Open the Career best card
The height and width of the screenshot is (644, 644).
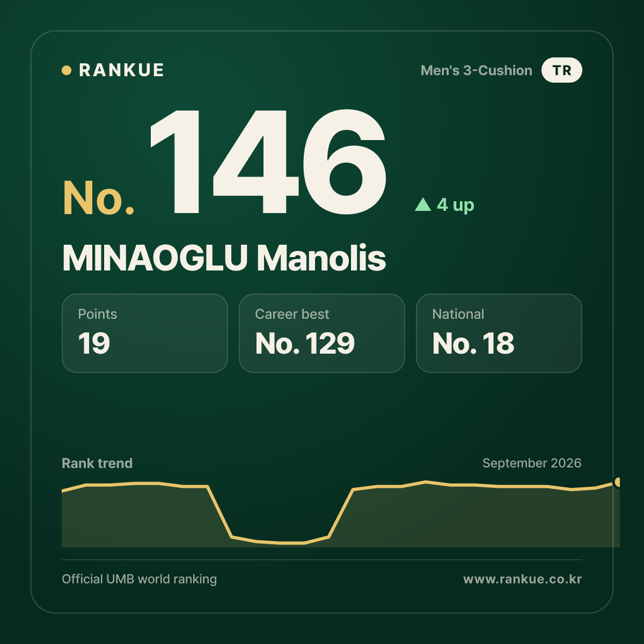pyautogui.click(x=322, y=333)
